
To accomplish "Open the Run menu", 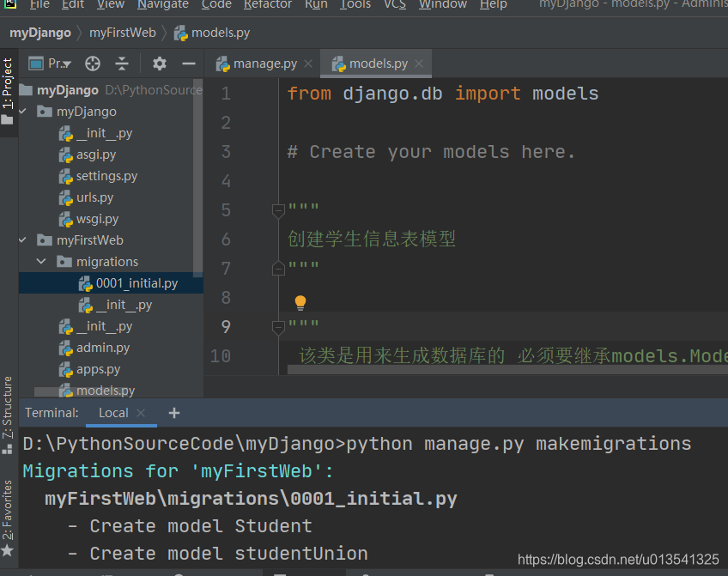I will click(316, 4).
